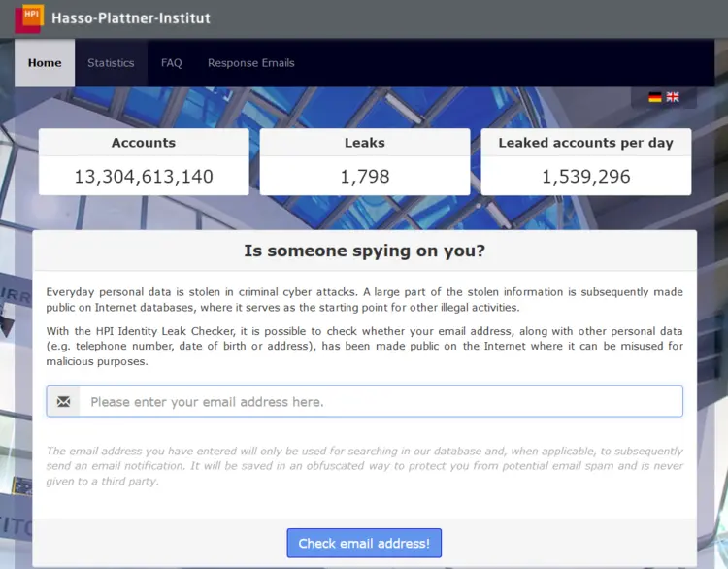Click the italic email privacy disclaimer text

pyautogui.click(x=365, y=466)
